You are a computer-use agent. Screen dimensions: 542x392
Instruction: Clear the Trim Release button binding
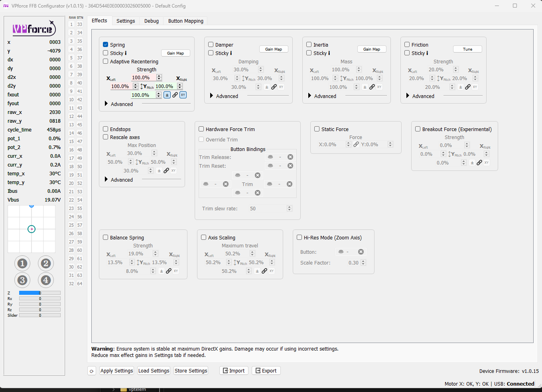tap(290, 157)
